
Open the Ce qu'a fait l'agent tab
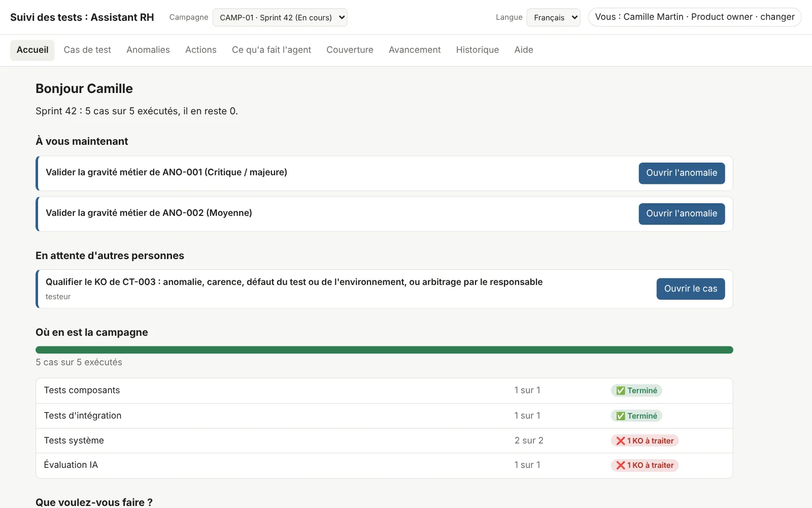click(272, 50)
